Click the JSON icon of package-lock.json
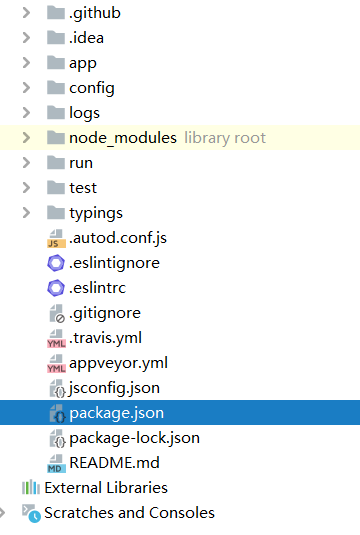Screen dimensions: 360x535 pos(57,438)
